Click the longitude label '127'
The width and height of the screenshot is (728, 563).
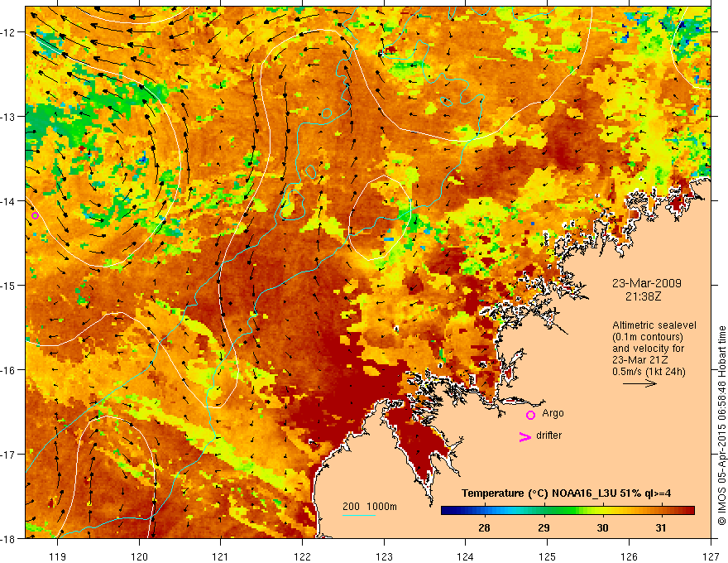(711, 556)
